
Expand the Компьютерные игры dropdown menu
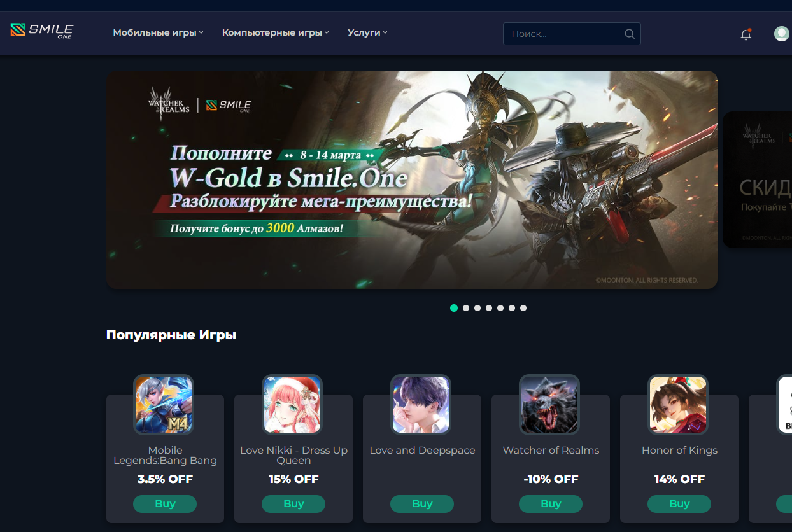click(x=276, y=32)
